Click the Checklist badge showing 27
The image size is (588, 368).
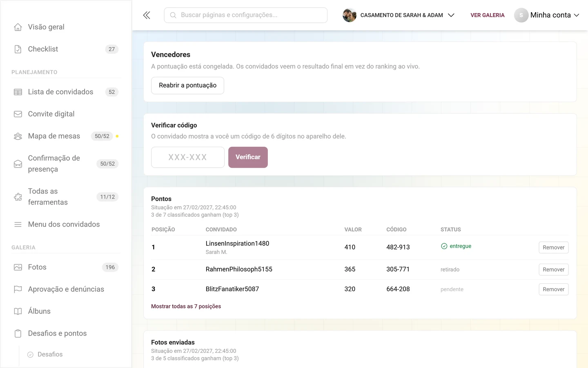[112, 49]
